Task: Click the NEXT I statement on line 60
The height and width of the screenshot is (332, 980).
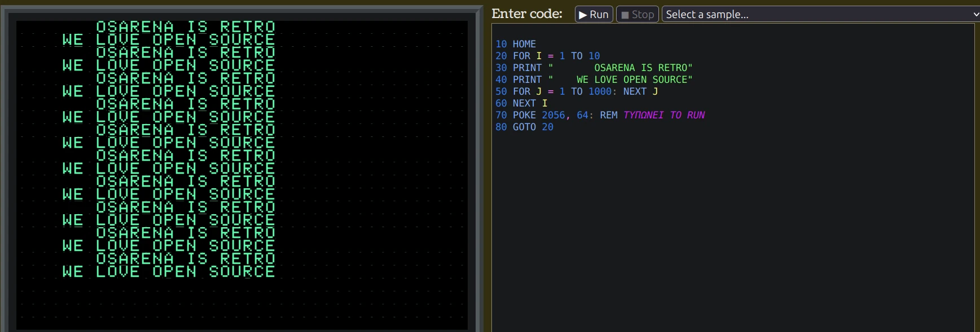Action: coord(530,103)
